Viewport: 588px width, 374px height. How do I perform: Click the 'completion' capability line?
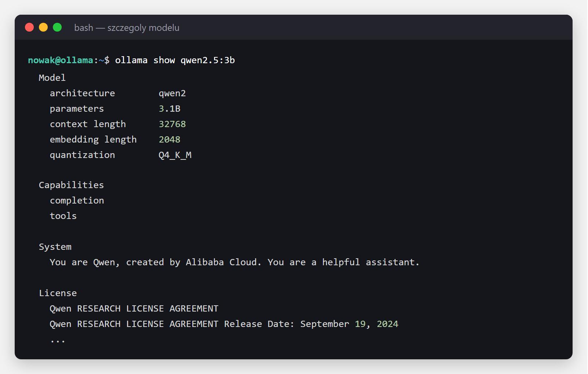click(x=77, y=201)
